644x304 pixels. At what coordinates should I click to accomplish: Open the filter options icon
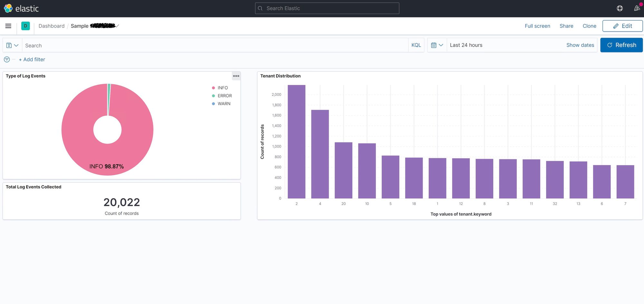point(7,60)
